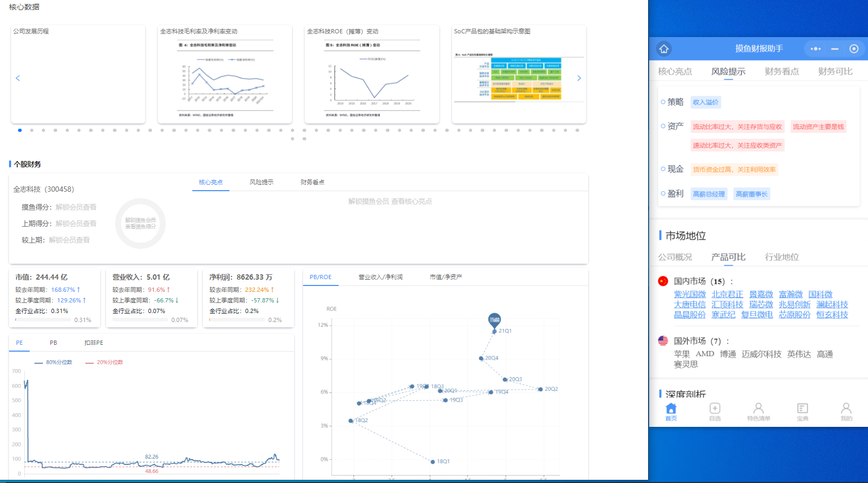Open 国科微 company link
Viewport: 868px width, 483px height.
coord(820,294)
